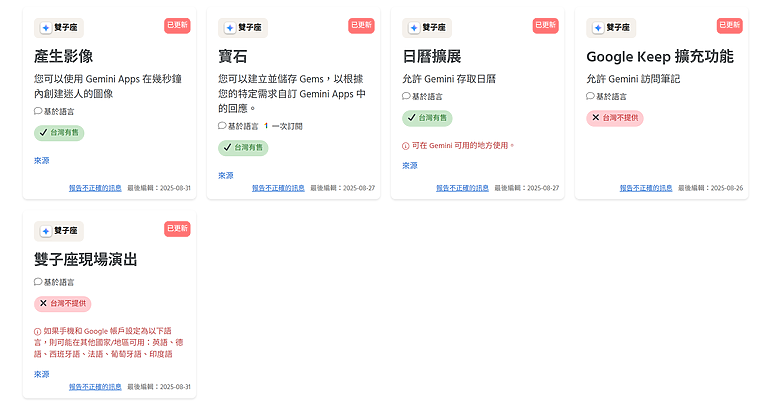Click the 最後編輯 2025-08-26 date text
This screenshot has width=780, height=407.
(711, 188)
